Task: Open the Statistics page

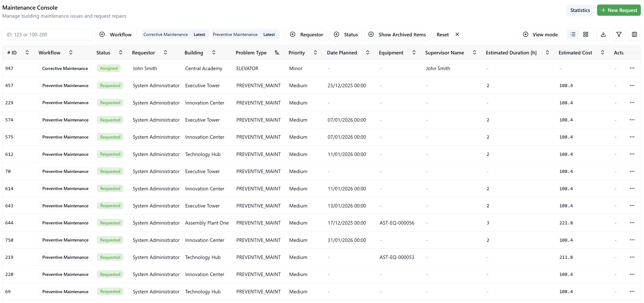Action: (580, 10)
